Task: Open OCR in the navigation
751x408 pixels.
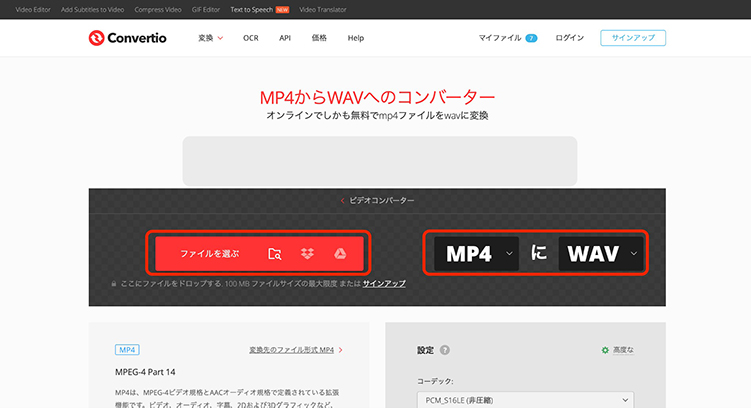Action: [x=250, y=38]
